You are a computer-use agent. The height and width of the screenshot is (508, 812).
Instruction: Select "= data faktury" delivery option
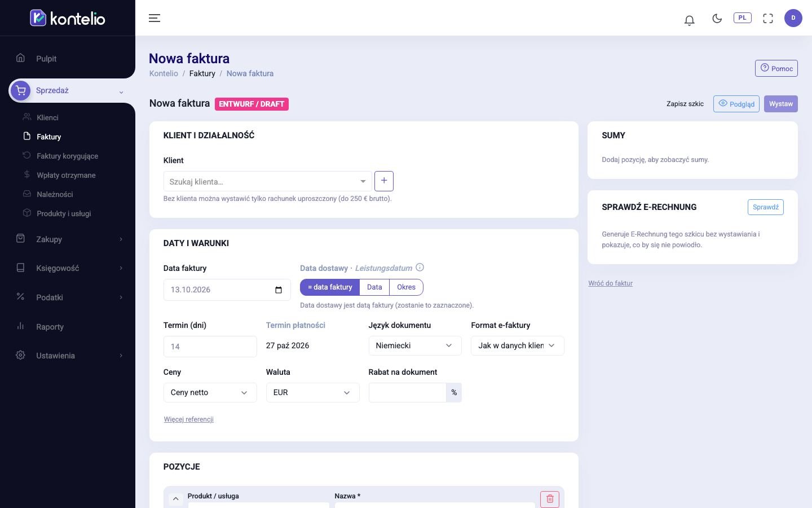(330, 287)
